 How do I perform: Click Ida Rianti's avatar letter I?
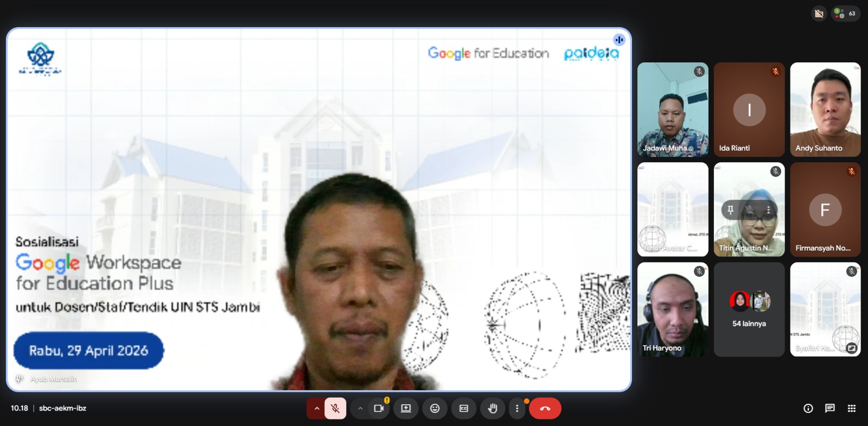point(749,110)
